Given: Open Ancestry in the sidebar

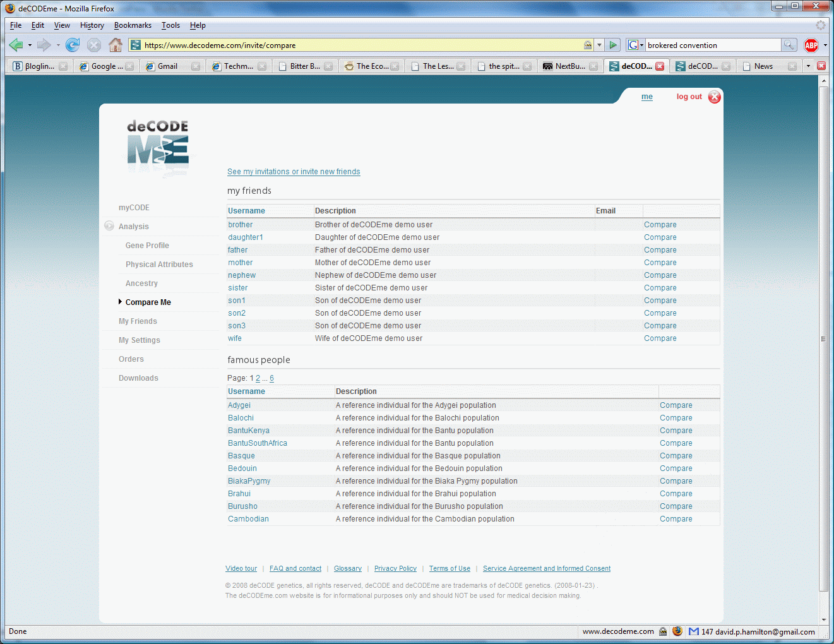Looking at the screenshot, I should [141, 283].
